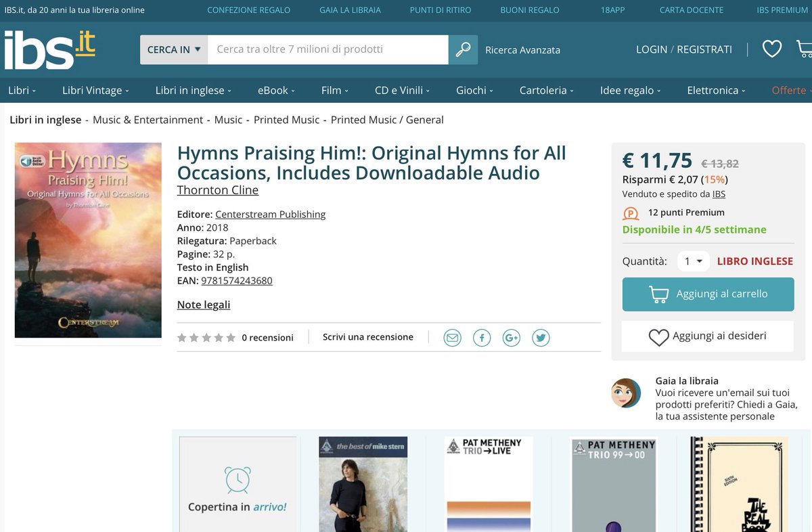Click EAN 9781574243680 link
The width and height of the screenshot is (812, 532).
pos(237,281)
